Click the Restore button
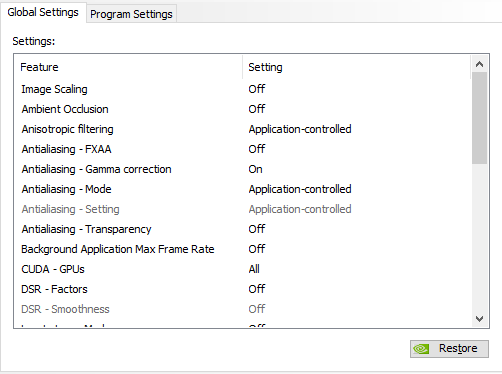Viewport: 502px width, 374px height. click(449, 349)
